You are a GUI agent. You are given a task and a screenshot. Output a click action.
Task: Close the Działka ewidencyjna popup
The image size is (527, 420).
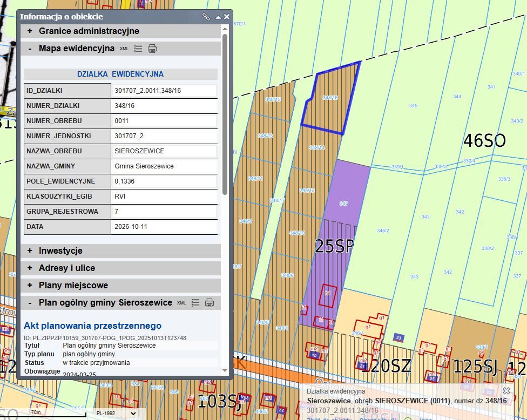coord(506,391)
